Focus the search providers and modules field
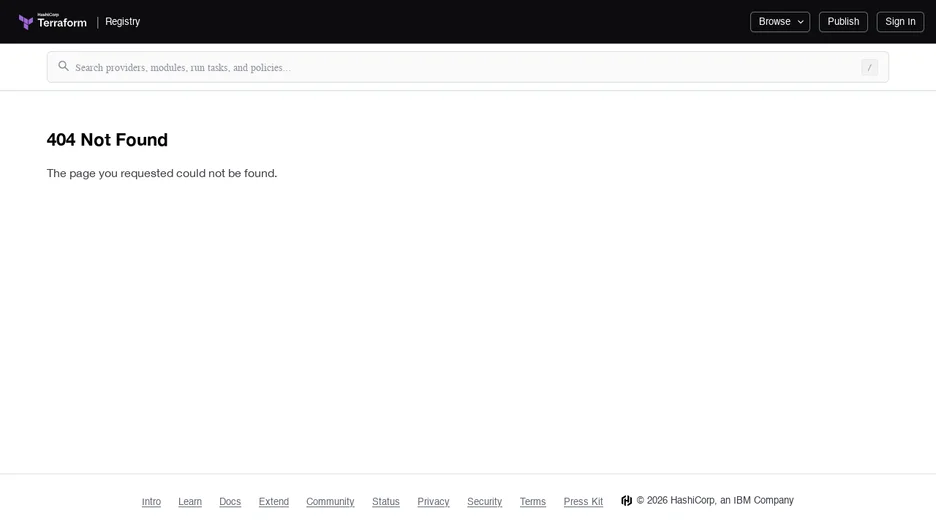936x527 pixels. (x=467, y=67)
